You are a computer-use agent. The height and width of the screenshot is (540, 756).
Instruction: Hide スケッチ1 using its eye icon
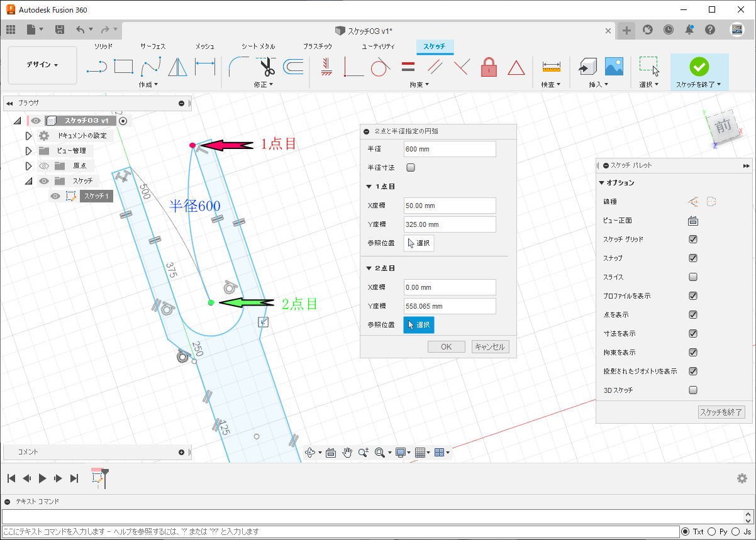55,196
